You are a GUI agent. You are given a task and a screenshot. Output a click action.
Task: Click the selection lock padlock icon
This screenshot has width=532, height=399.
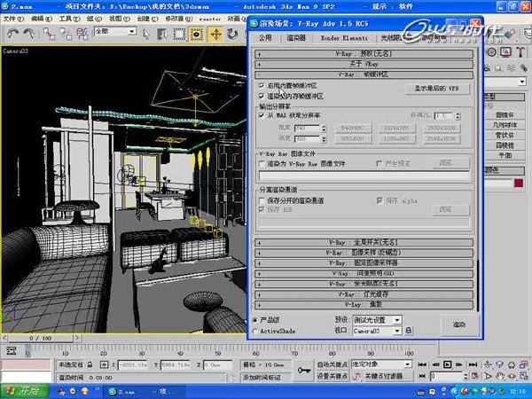90,364
